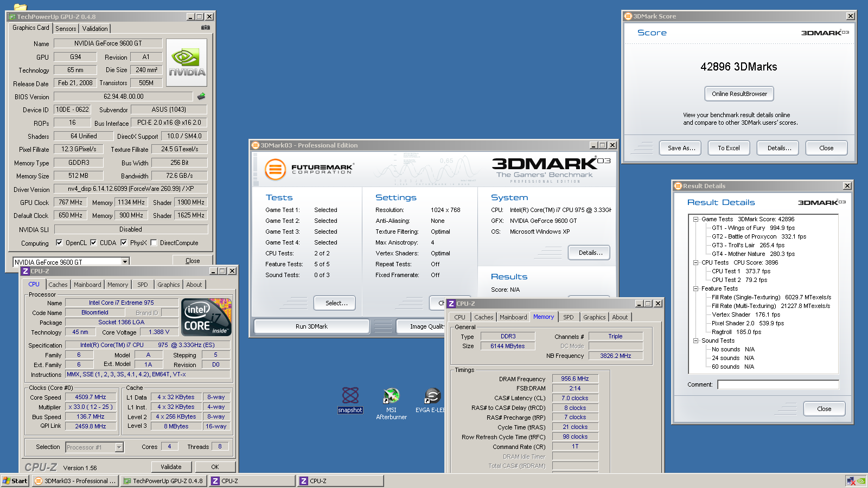Image resolution: width=868 pixels, height=488 pixels.
Task: Click the GPU Clock value 767 MHz
Action: pos(71,202)
